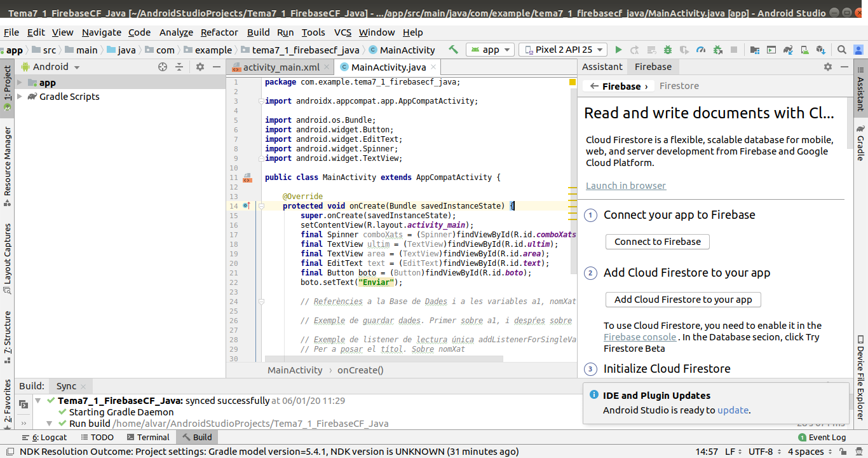Toggle the Logcat tool window
The height and width of the screenshot is (458, 868).
[44, 437]
